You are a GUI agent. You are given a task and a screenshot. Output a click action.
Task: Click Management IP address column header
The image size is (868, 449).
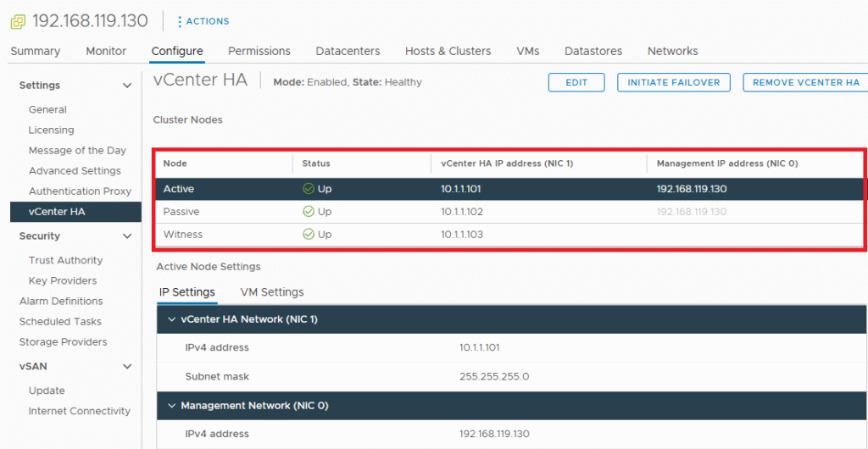tap(726, 164)
